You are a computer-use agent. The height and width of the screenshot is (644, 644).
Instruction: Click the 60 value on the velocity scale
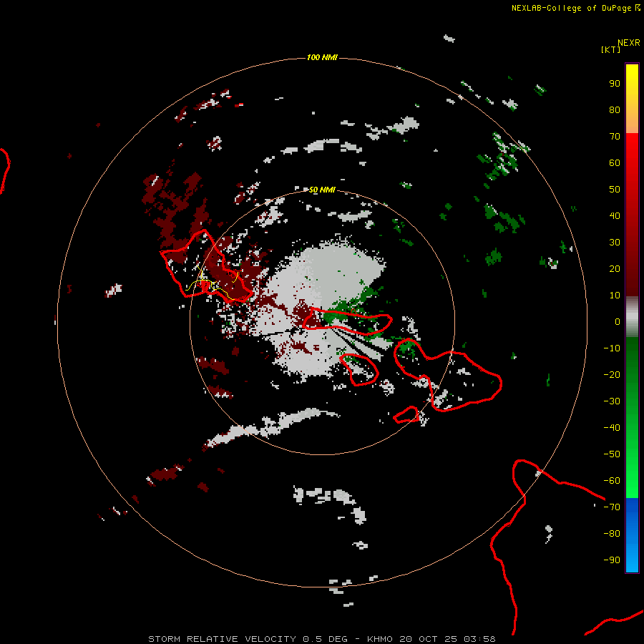tap(615, 163)
